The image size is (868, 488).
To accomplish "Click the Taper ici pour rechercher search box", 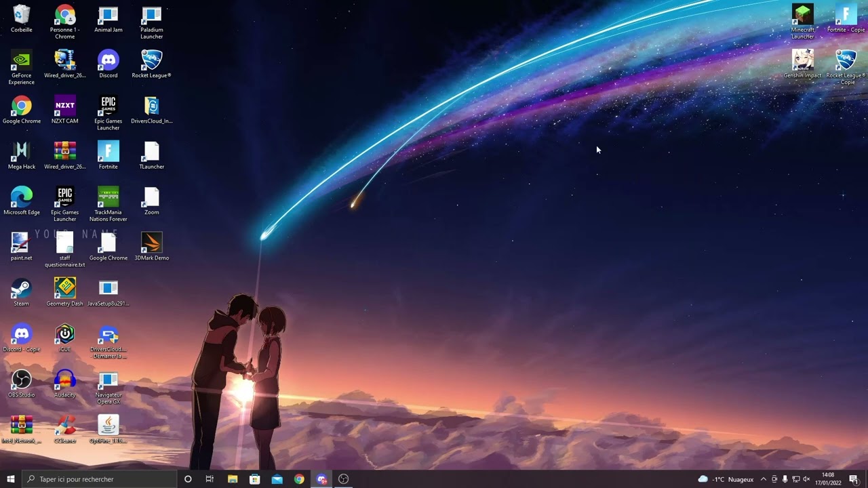I will pos(100,479).
